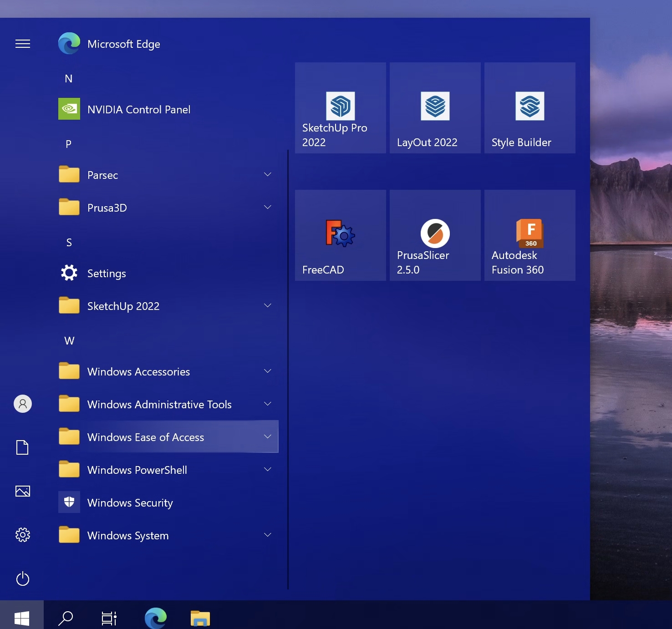The image size is (672, 629).
Task: Launch Autodesk Fusion 360 tile
Action: [530, 235]
